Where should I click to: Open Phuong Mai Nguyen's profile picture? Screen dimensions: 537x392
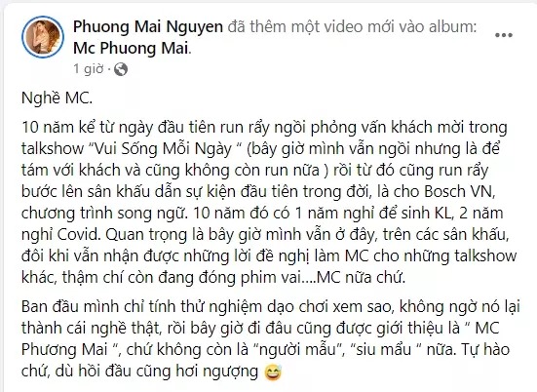(43, 37)
